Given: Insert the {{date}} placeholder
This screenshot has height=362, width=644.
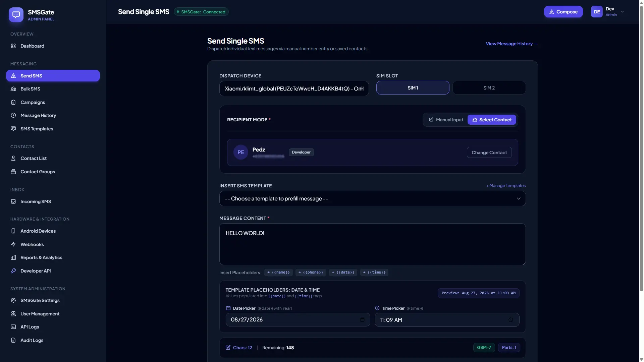Looking at the screenshot, I should pos(343,273).
